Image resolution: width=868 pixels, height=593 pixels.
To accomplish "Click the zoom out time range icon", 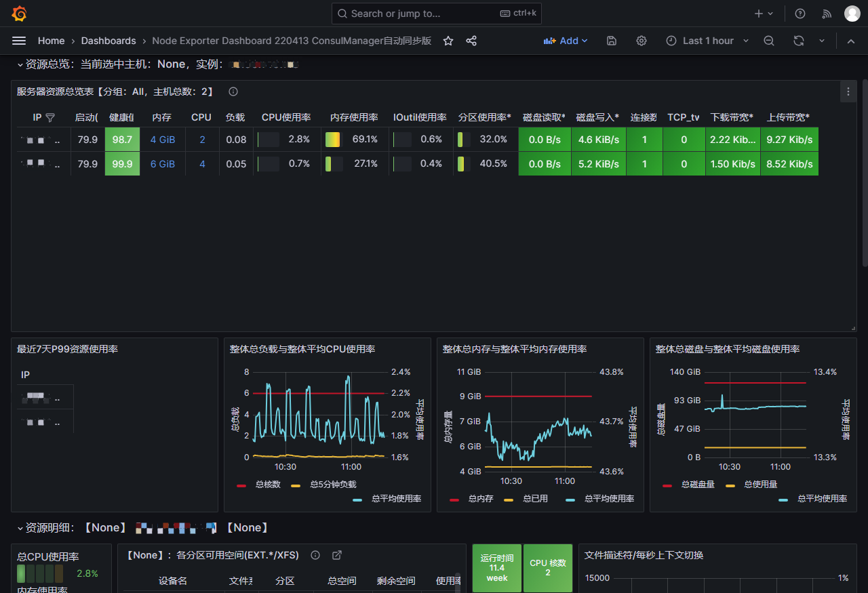I will click(768, 41).
